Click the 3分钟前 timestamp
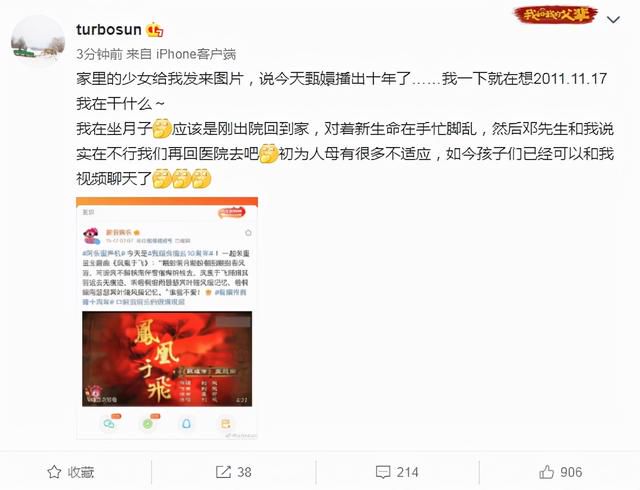640x490 pixels. 99,54
